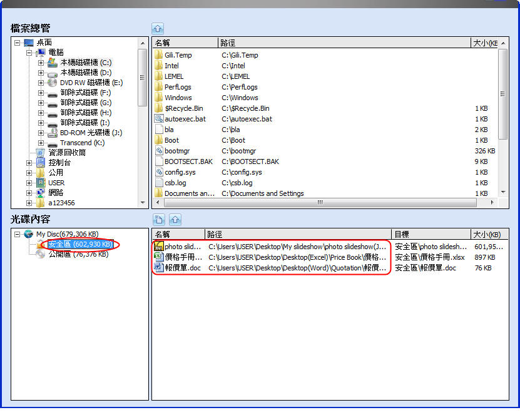This screenshot has width=520, height=420.
Task: Click the new folder icon in disc panel
Action: point(160,220)
